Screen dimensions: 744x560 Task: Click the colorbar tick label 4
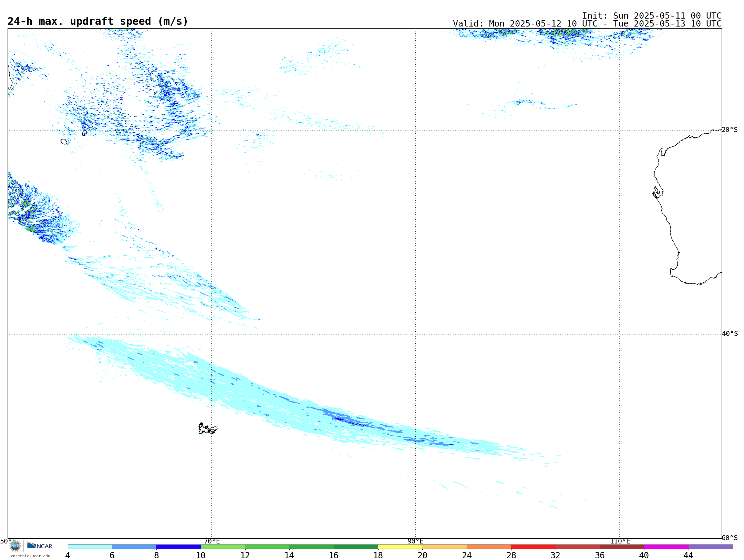point(68,555)
